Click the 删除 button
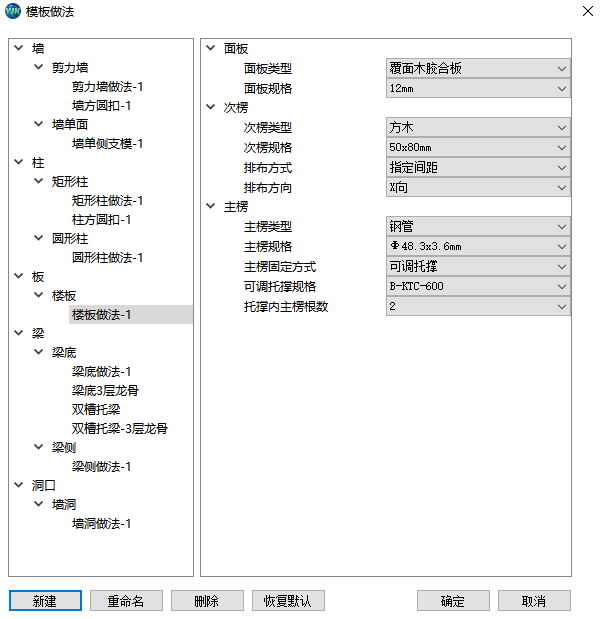 207,601
